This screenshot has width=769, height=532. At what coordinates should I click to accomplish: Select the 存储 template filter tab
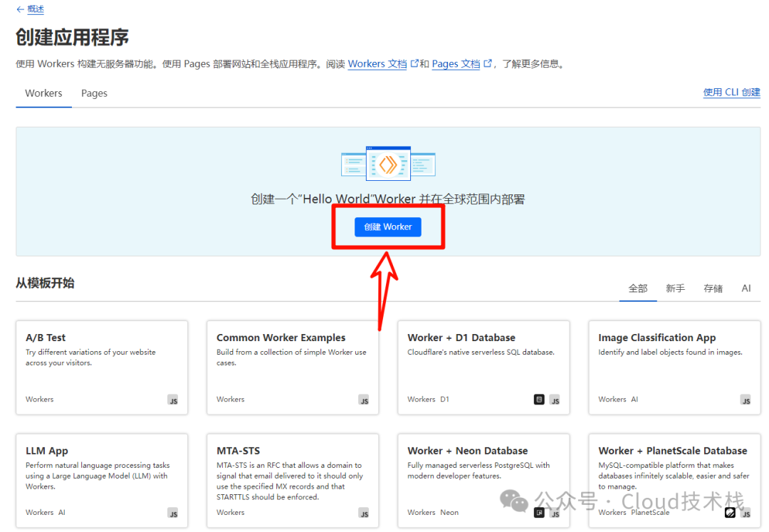pos(713,288)
